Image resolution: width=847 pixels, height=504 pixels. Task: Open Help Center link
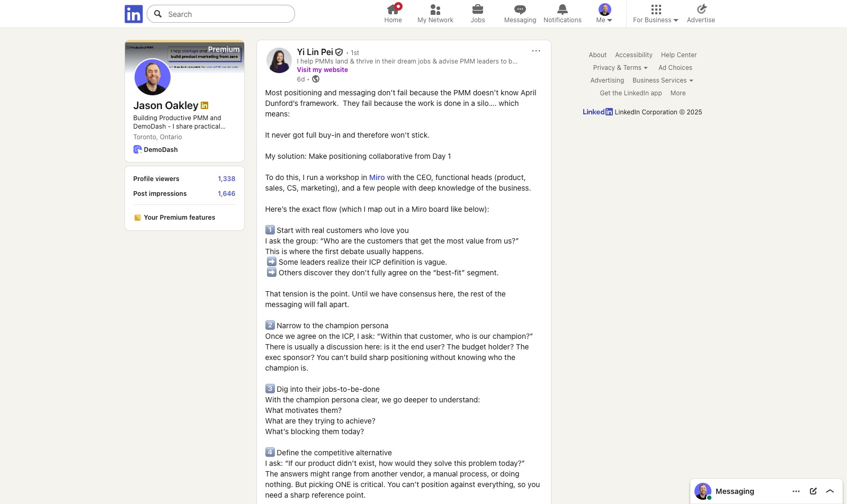[x=679, y=55]
